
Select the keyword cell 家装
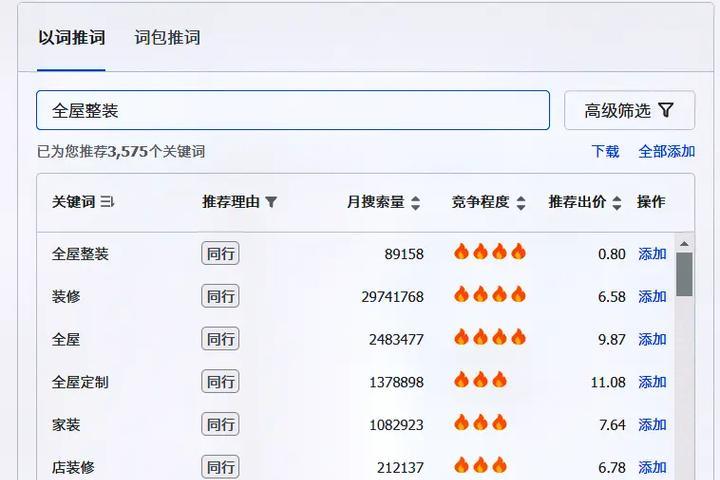pos(66,424)
